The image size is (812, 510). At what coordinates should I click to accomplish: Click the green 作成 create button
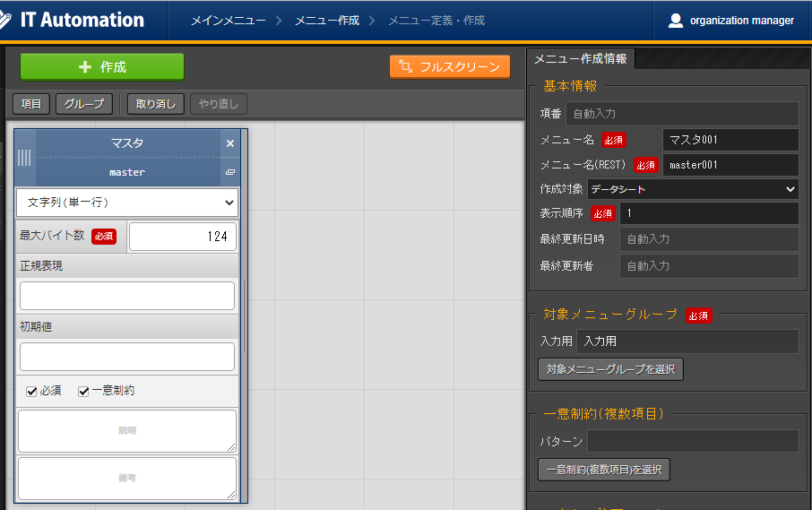tap(102, 67)
